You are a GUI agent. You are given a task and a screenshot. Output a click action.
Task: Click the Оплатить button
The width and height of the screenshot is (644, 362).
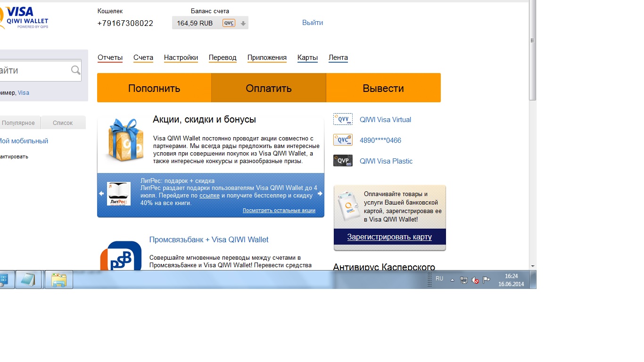tap(269, 88)
